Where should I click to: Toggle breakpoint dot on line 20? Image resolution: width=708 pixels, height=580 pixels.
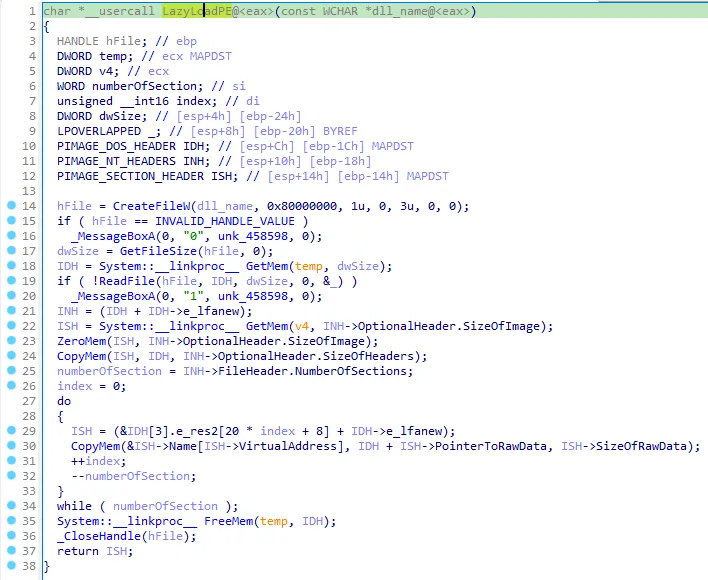click(11, 296)
